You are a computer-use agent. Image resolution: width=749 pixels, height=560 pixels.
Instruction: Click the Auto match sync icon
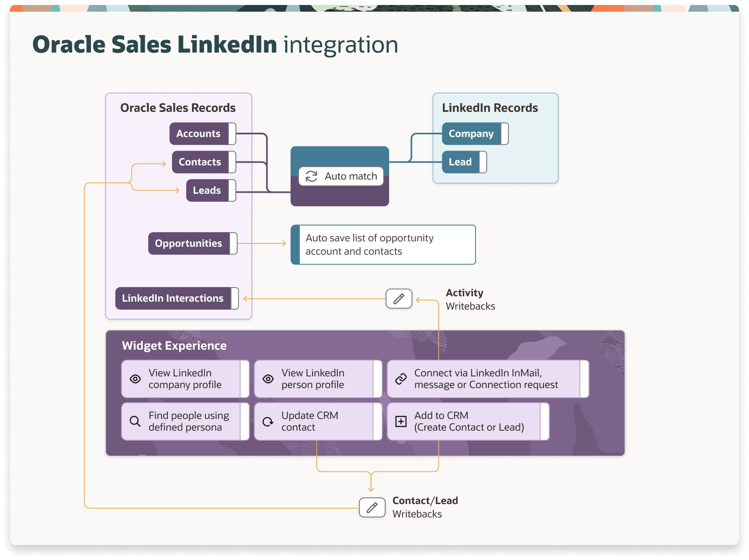311,176
